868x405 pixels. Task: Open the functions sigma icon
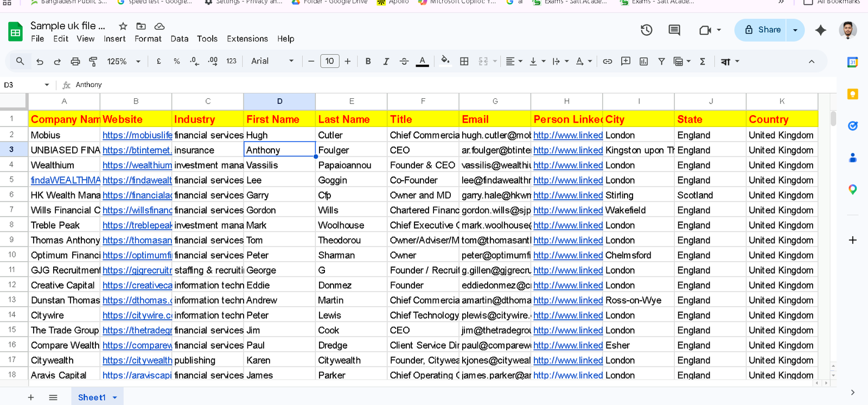click(x=703, y=61)
